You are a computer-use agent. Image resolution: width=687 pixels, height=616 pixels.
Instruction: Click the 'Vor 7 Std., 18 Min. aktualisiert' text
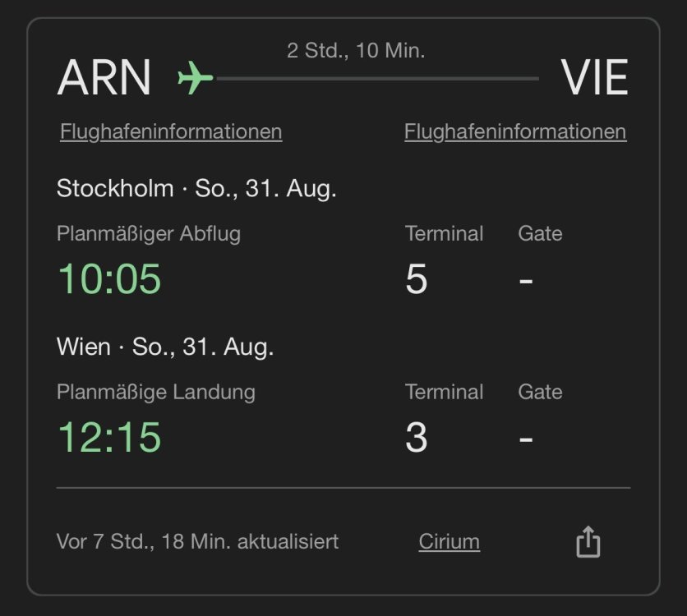click(197, 542)
